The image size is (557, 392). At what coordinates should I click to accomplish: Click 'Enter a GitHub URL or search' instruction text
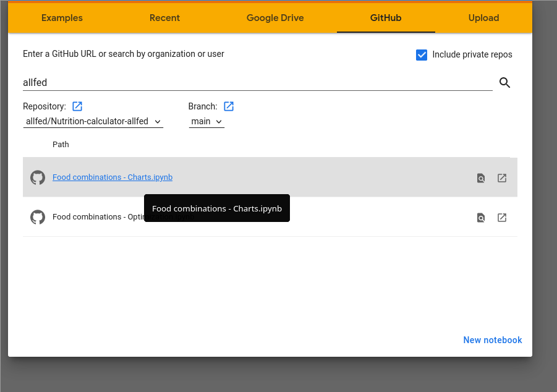coord(123,54)
